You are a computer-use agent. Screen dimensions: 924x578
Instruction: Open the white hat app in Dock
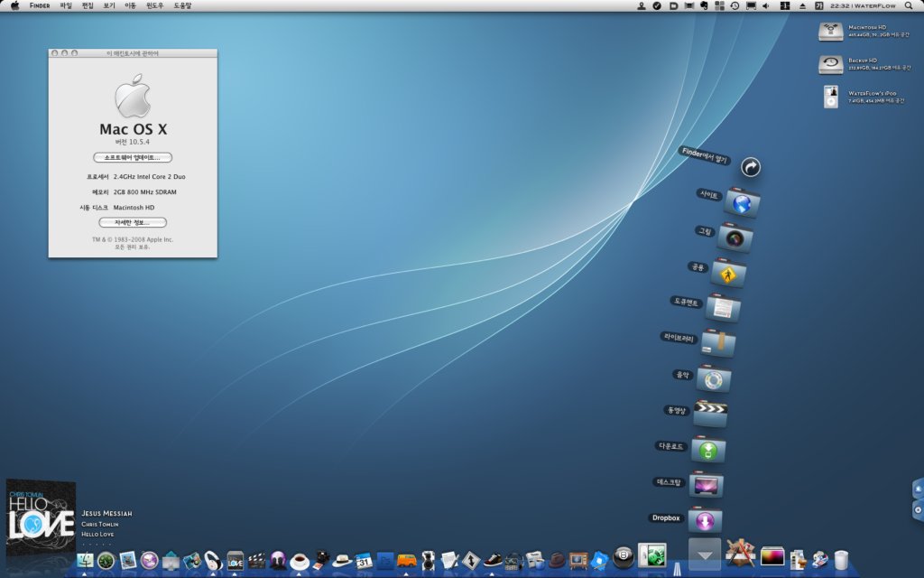pyautogui.click(x=342, y=560)
